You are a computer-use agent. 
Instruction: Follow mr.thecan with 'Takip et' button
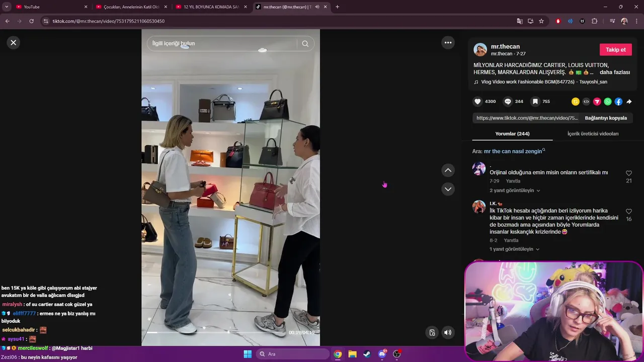tap(615, 50)
